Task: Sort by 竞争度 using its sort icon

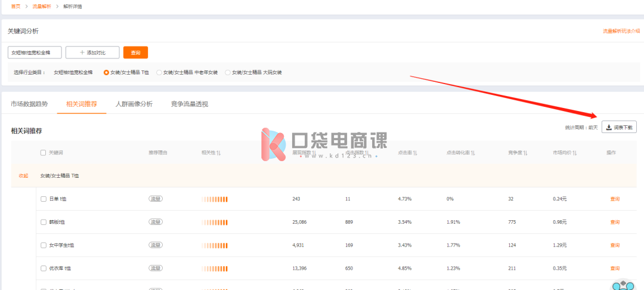Action: (525, 153)
